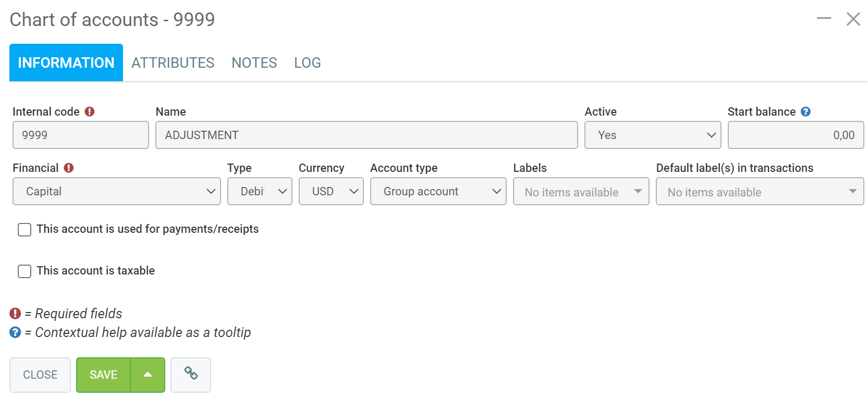Enable 'used for payments/receipts' checkbox
This screenshot has height=399, width=868.
[x=25, y=230]
